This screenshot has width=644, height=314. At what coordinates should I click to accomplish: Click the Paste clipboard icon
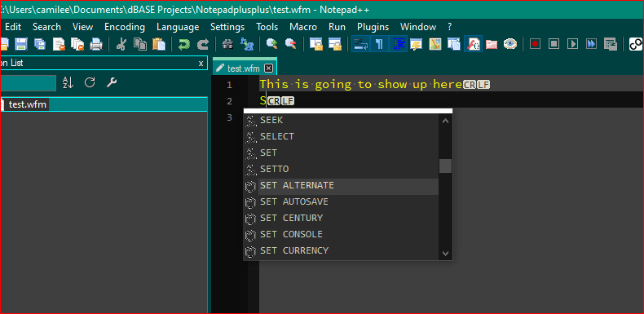click(159, 44)
